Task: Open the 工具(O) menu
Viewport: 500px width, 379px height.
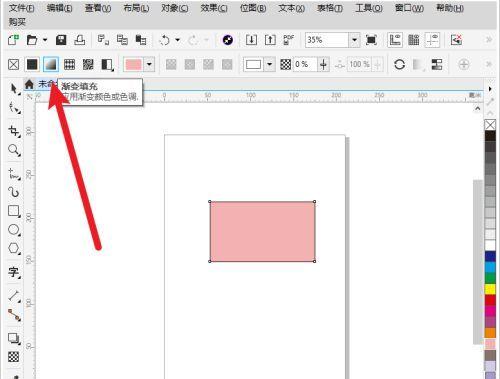Action: (x=369, y=8)
